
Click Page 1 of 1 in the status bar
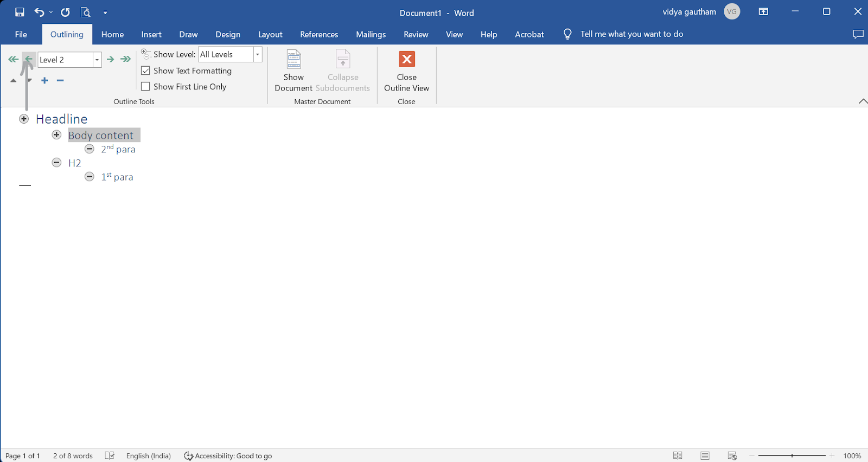23,455
